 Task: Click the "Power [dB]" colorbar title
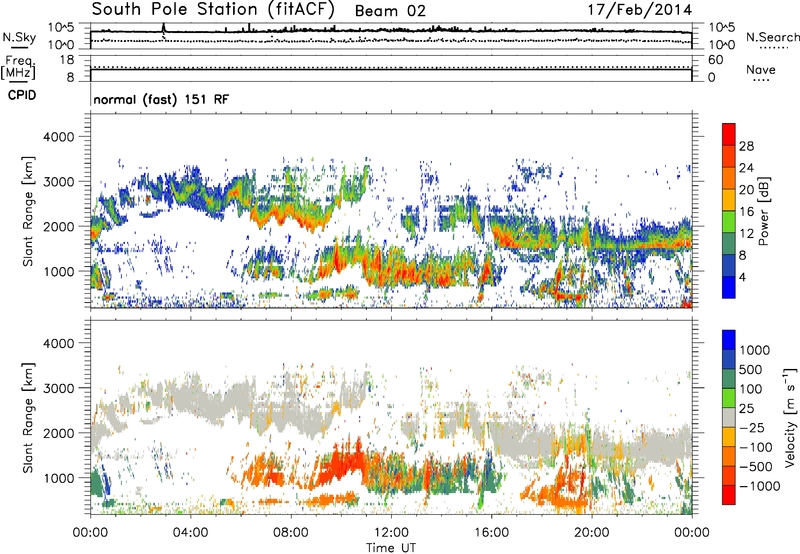point(763,211)
